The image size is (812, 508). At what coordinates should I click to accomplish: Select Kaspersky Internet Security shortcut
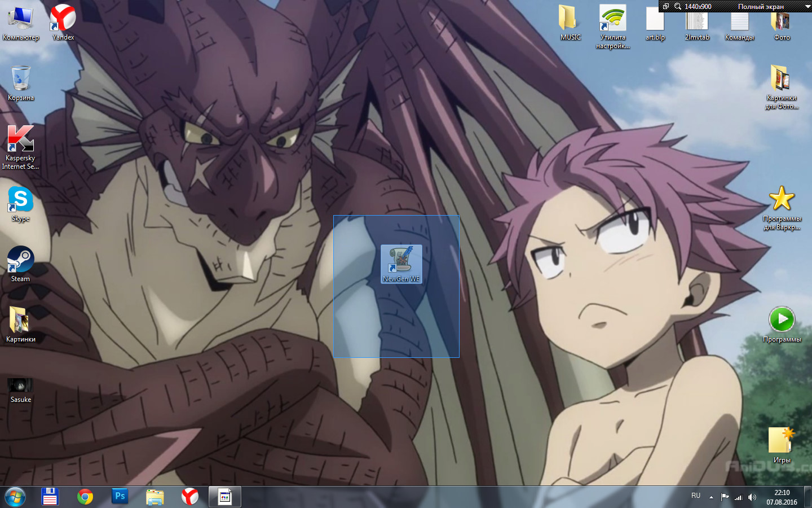pyautogui.click(x=21, y=147)
